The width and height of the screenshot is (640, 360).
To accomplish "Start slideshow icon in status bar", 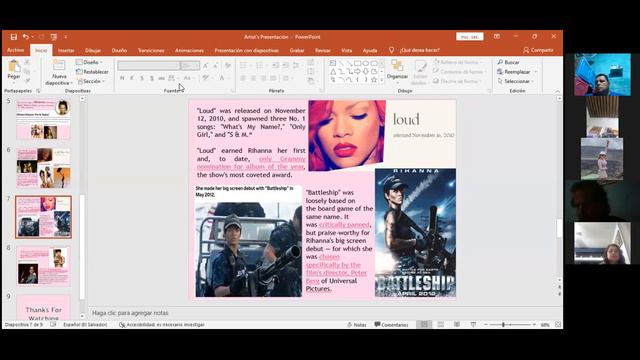I will 473,325.
